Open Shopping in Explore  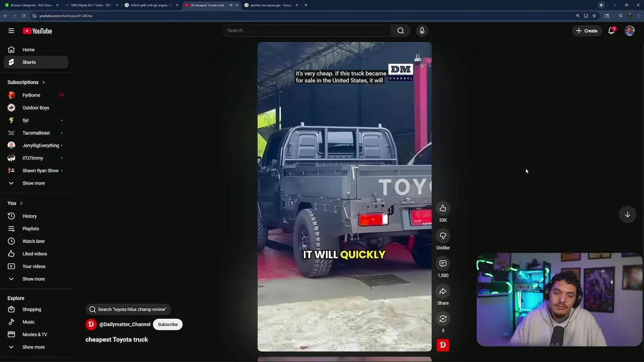click(36, 309)
